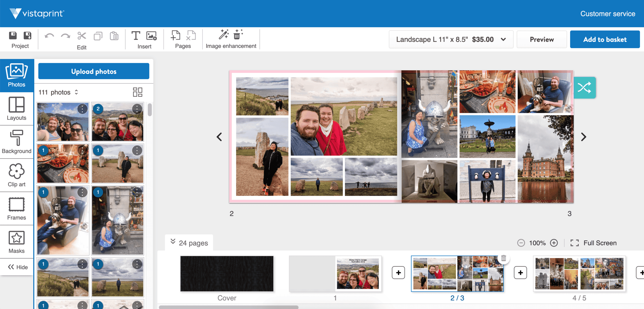Zoom in with the plus icon
Viewport: 644px width, 309px height.
click(554, 243)
